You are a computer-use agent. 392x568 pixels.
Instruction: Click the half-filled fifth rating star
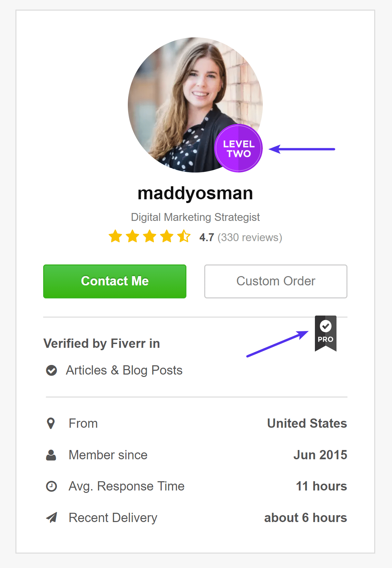point(184,236)
